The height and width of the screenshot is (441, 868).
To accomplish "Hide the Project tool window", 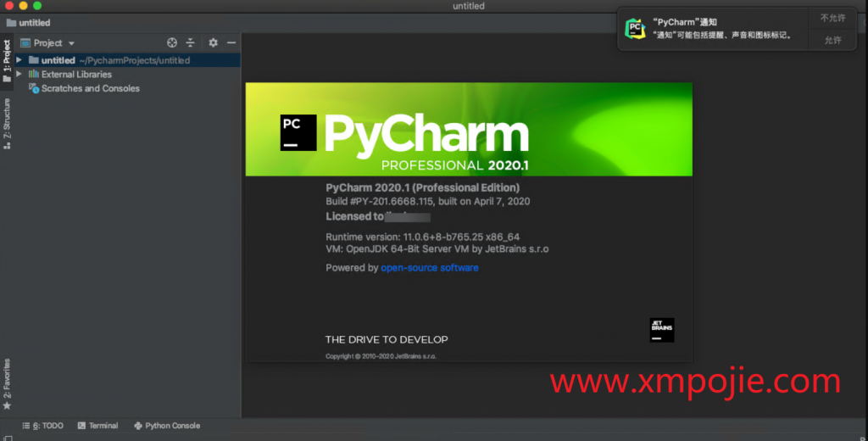I will pyautogui.click(x=231, y=42).
